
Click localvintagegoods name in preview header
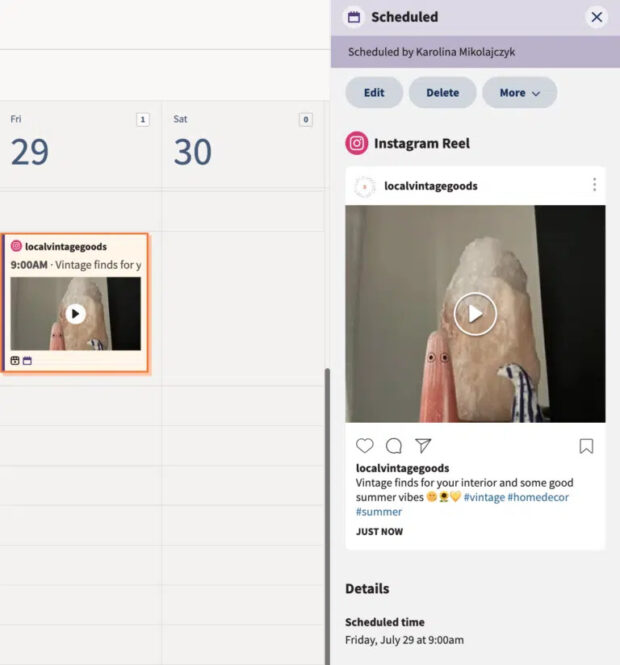430,186
